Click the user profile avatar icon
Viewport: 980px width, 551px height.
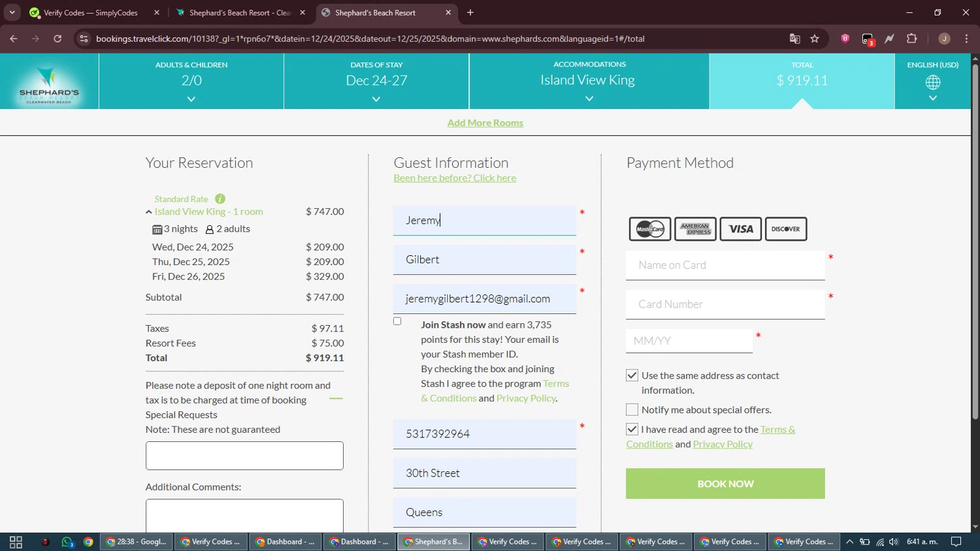tap(944, 39)
